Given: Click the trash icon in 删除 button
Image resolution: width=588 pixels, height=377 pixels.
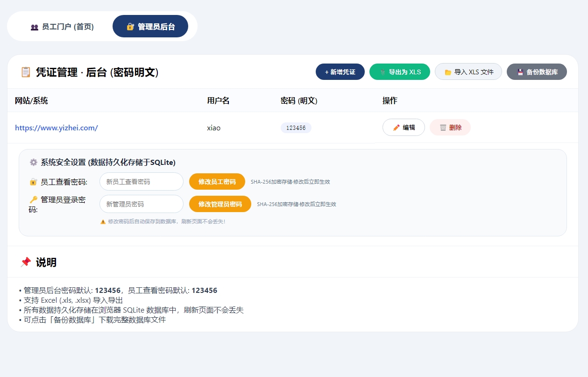Looking at the screenshot, I should pos(443,128).
